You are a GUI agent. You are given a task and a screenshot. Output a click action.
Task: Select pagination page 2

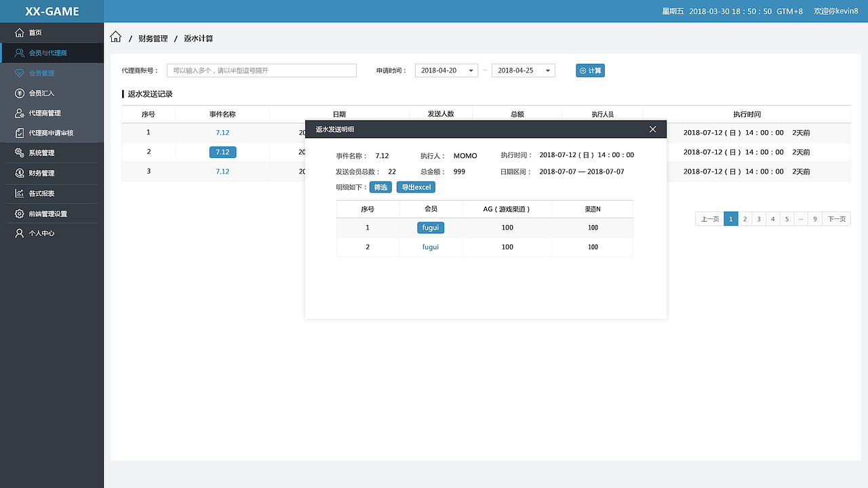click(745, 219)
